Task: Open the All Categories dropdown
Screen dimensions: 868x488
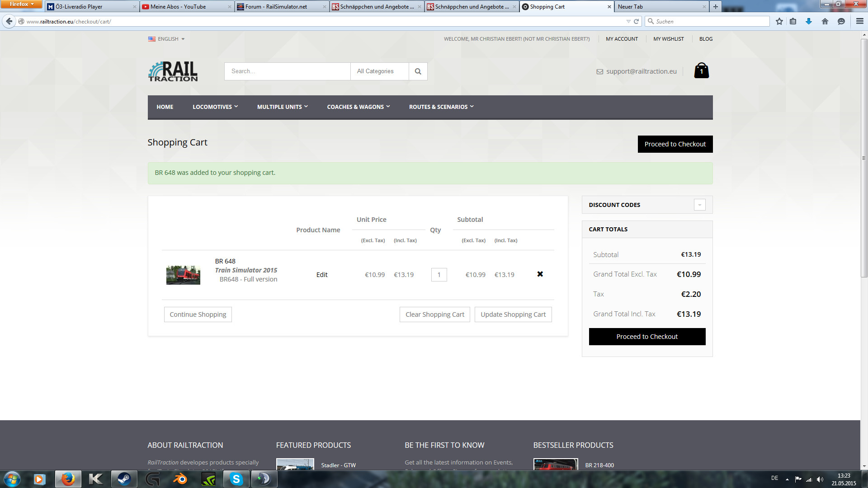Action: coord(379,71)
